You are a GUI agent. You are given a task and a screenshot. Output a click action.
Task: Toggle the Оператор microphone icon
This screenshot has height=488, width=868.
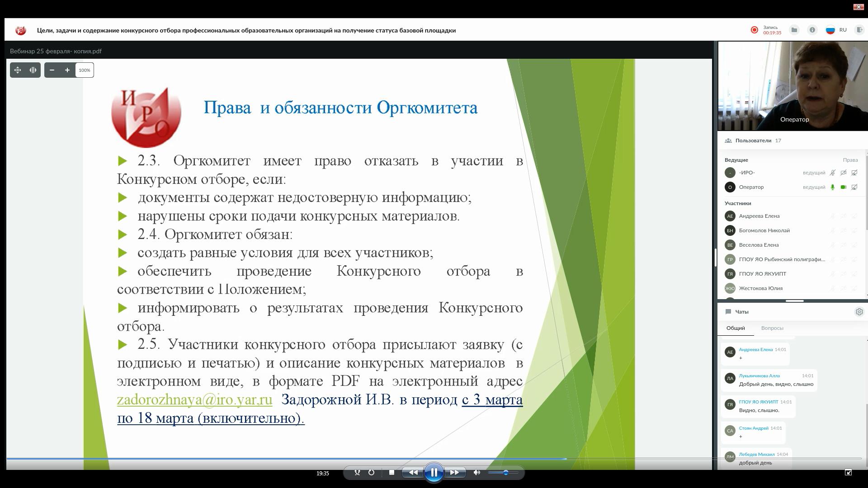(832, 187)
